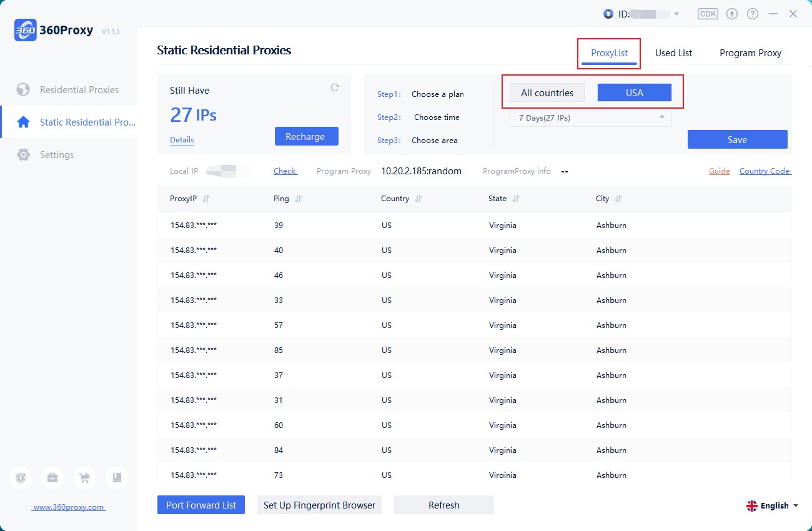Sort by State column arrows

click(516, 199)
